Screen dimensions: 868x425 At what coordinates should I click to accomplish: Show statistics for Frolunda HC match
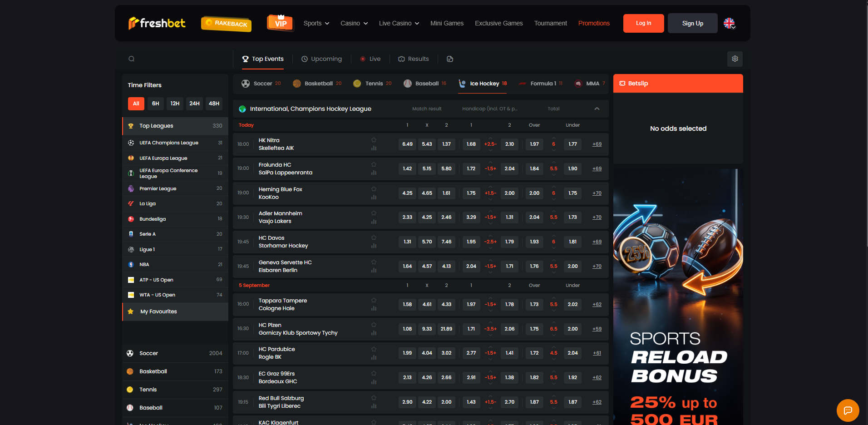(374, 173)
